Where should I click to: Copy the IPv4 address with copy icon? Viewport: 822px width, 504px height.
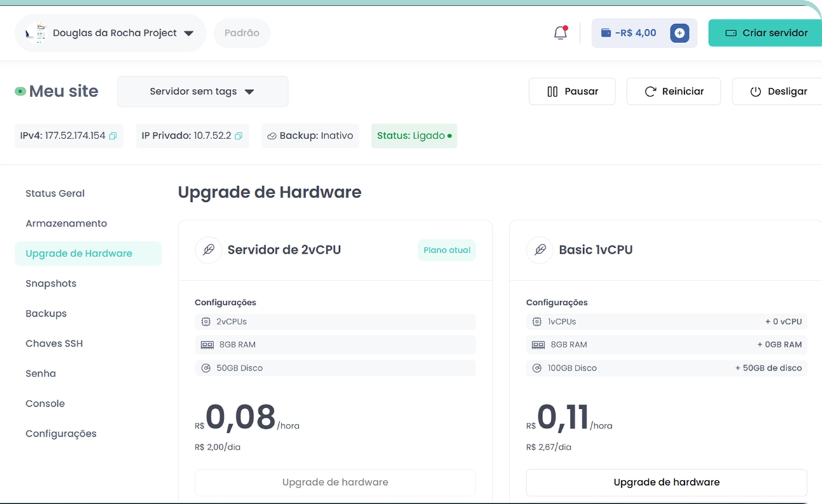[x=113, y=136]
